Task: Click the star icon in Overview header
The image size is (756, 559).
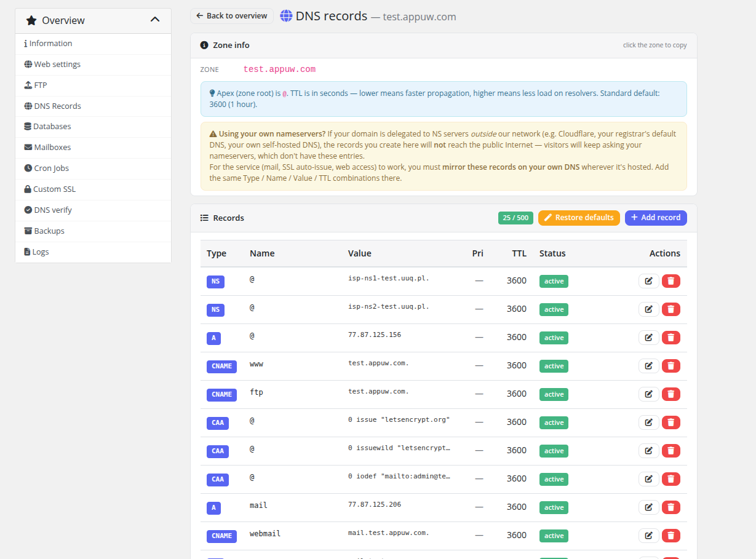Action: point(31,20)
